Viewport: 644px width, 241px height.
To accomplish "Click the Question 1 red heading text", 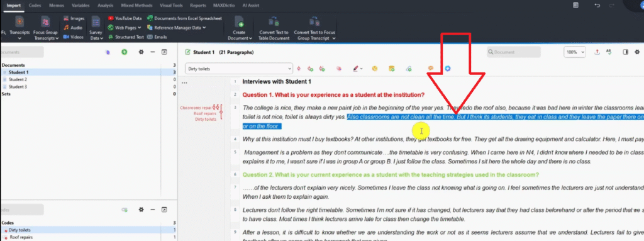I will [333, 95].
